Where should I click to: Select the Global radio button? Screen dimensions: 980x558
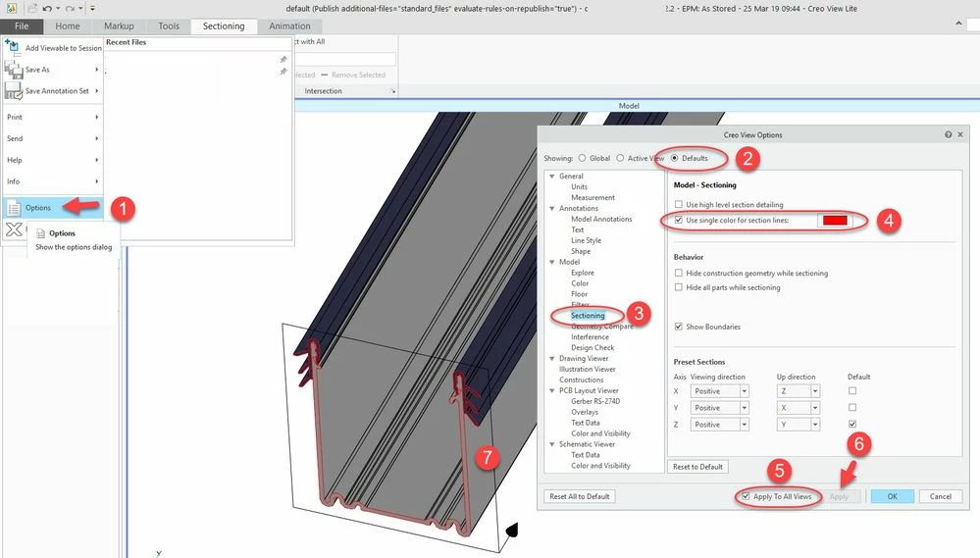582,158
